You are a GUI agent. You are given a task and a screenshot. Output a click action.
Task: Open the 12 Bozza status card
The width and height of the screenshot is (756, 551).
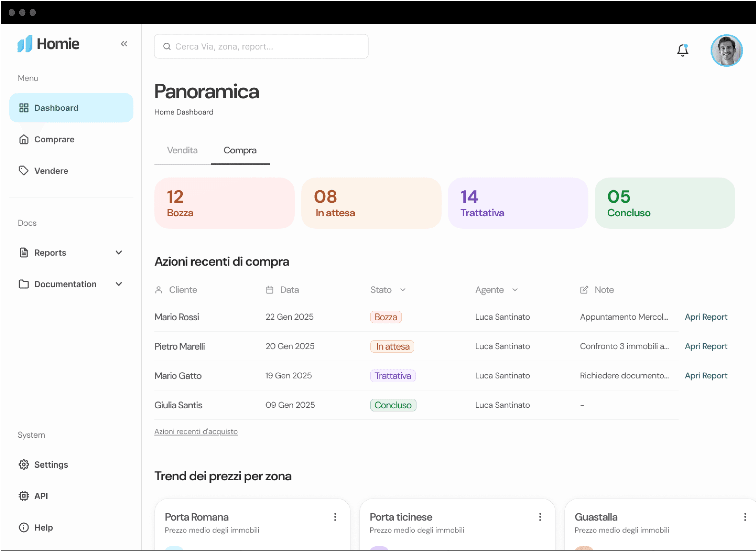click(x=225, y=203)
